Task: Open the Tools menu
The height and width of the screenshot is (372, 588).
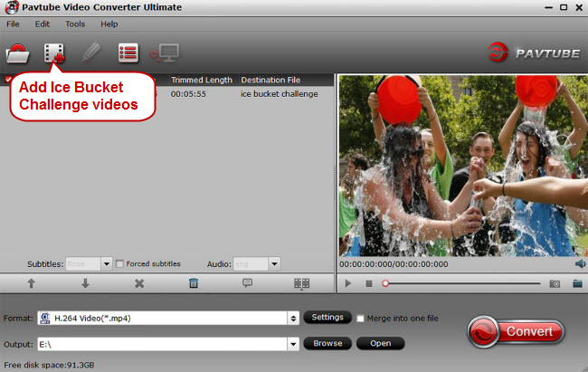Action: [x=75, y=24]
